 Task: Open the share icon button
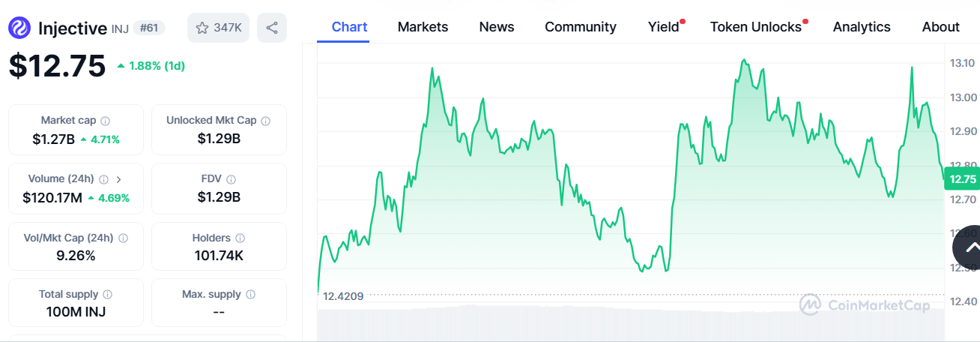(x=272, y=28)
